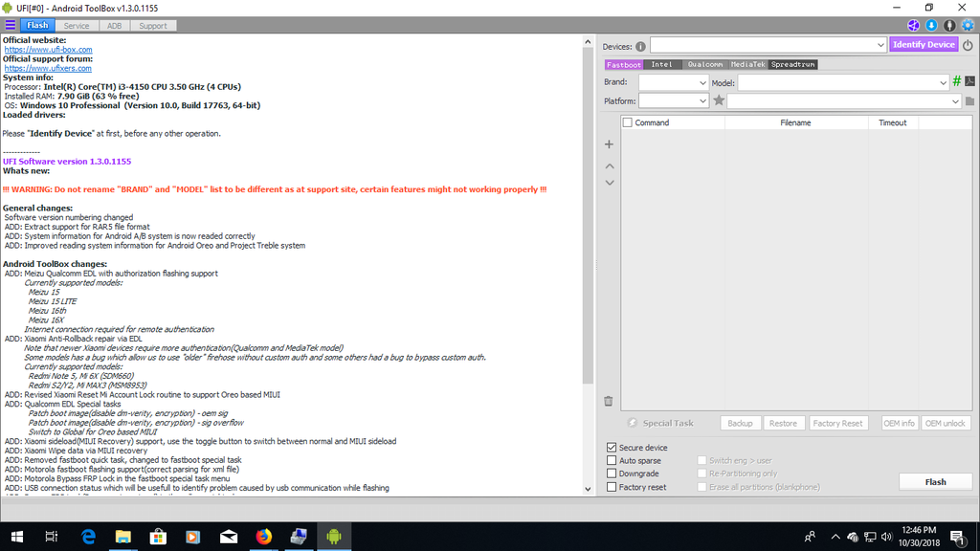Viewport: 980px width, 551px height.
Task: Open the PDF document icon near Model
Action: (970, 81)
